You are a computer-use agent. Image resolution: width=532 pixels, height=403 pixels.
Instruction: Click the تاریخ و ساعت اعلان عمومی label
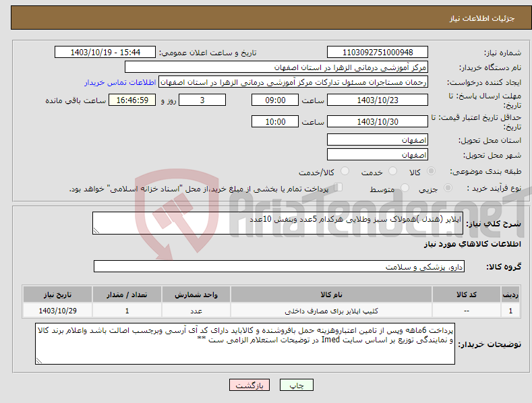click(208, 53)
